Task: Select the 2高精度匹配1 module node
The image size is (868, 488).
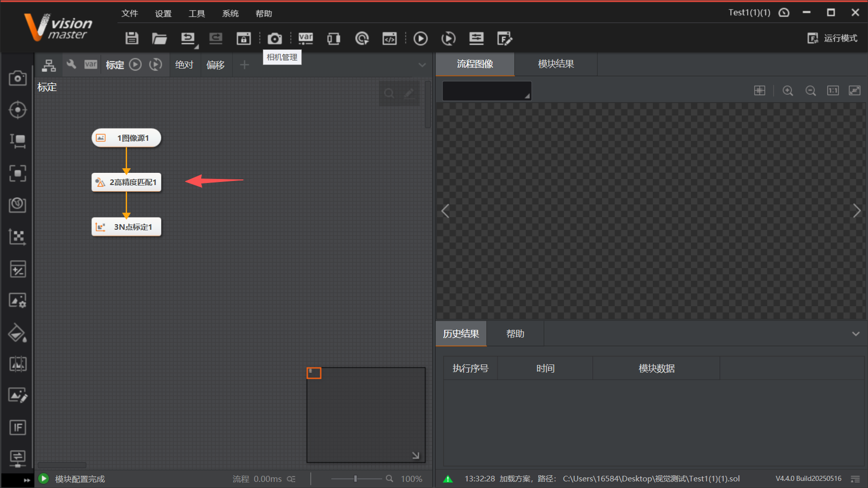Action: (x=127, y=182)
